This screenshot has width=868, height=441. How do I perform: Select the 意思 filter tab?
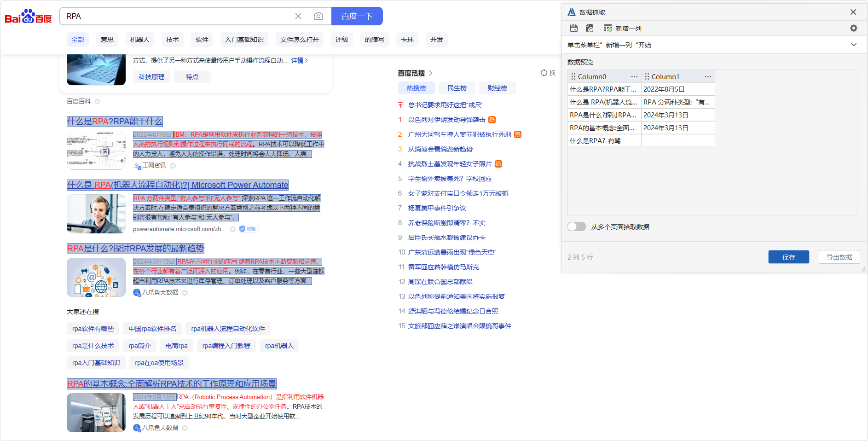pyautogui.click(x=107, y=40)
